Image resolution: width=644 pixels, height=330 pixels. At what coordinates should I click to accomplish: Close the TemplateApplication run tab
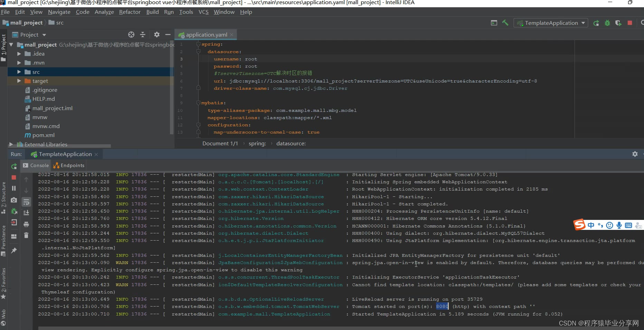96,154
